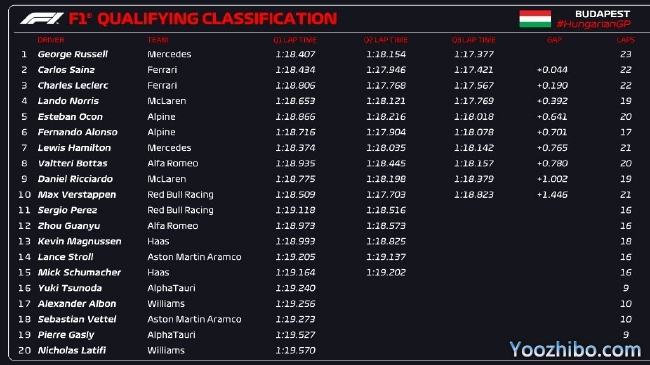Click the LAPS column header
Screen dimensions: 650x365
pos(626,40)
